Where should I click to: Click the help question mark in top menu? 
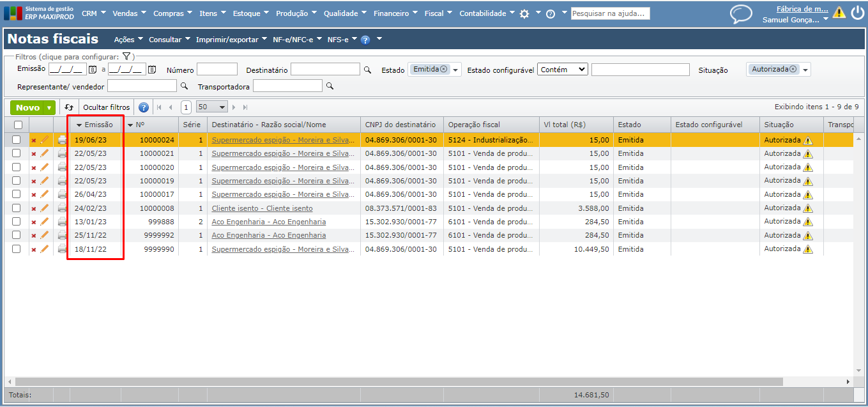tap(551, 13)
